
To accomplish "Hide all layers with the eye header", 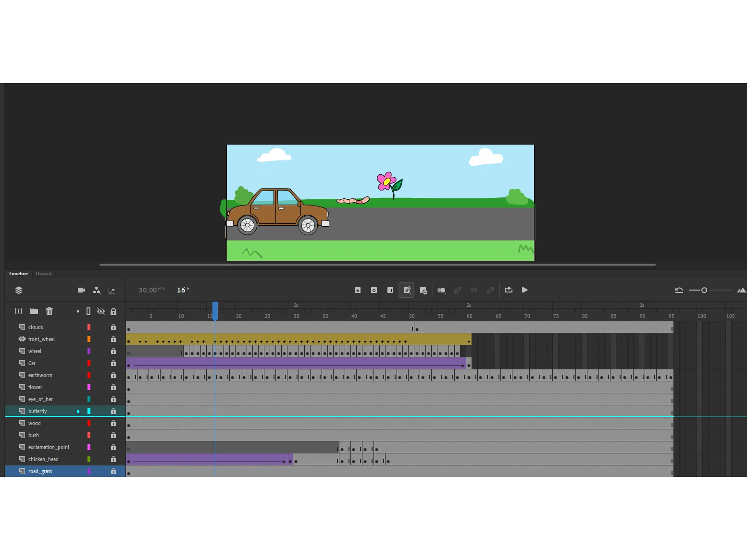I will (x=101, y=311).
